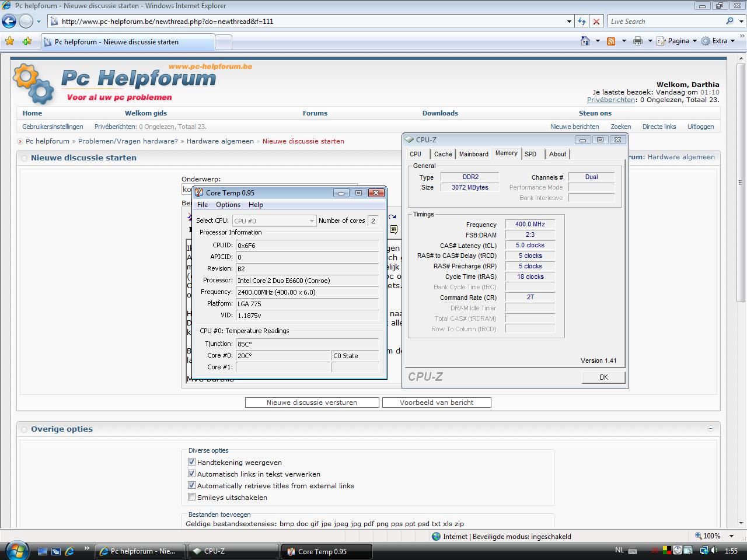The height and width of the screenshot is (560, 747).
Task: Click the Zoeken link
Action: tap(620, 127)
